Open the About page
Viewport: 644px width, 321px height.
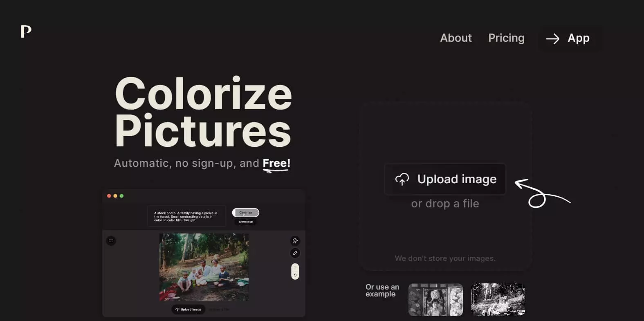456,38
